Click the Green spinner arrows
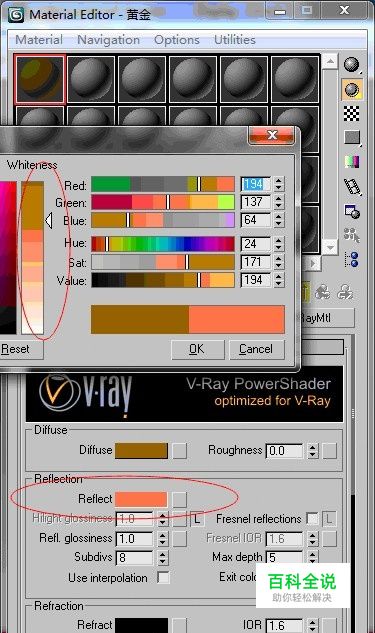This screenshot has width=375, height=633. (x=279, y=202)
